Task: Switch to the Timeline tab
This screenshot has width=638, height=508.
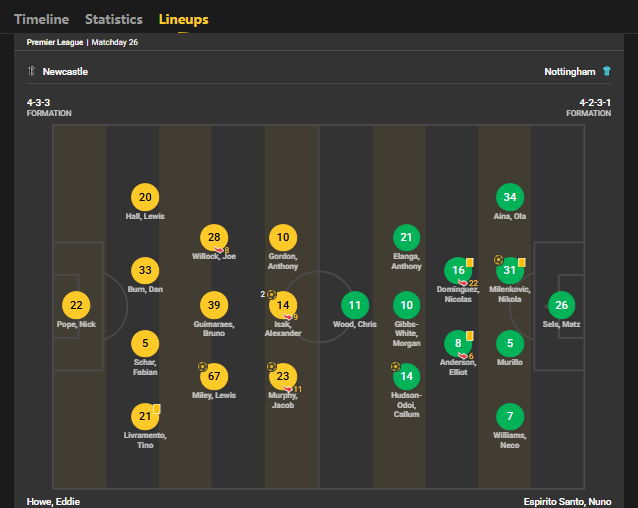Action: point(41,19)
